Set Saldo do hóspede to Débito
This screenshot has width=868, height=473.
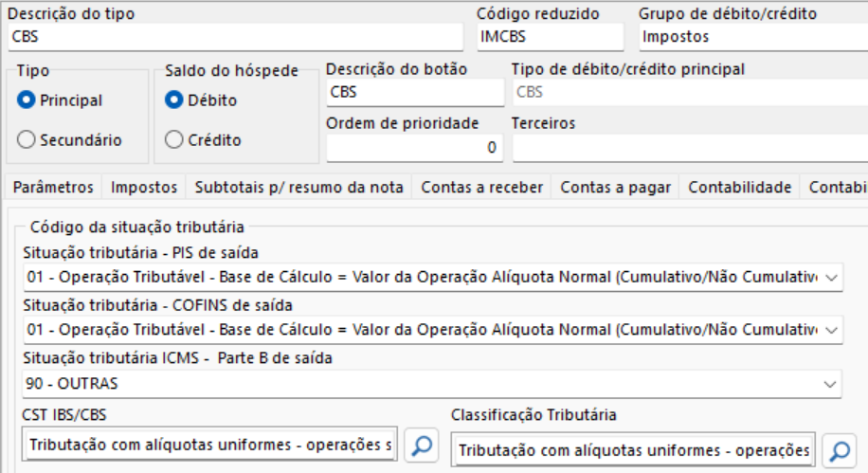pyautogui.click(x=173, y=100)
